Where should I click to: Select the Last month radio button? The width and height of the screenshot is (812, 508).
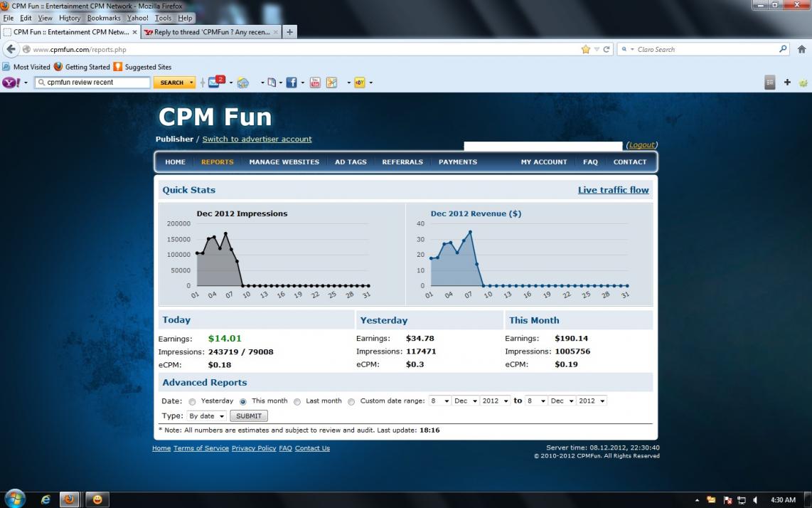(x=297, y=402)
